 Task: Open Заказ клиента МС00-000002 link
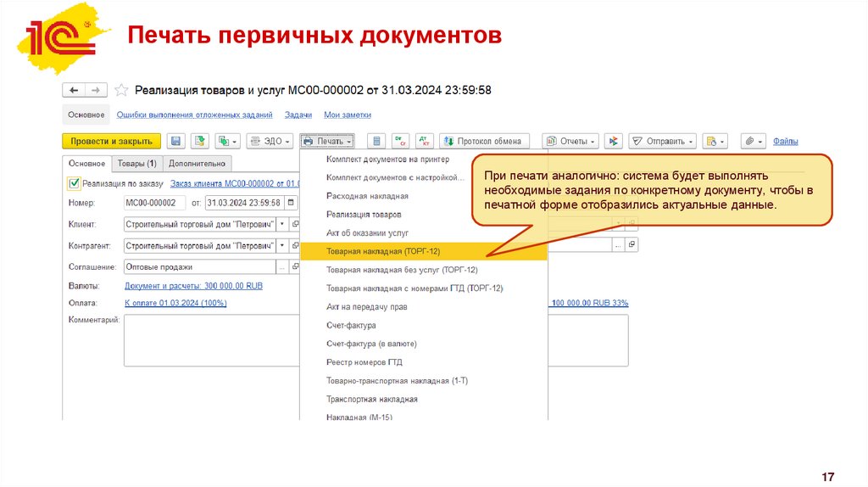click(235, 183)
